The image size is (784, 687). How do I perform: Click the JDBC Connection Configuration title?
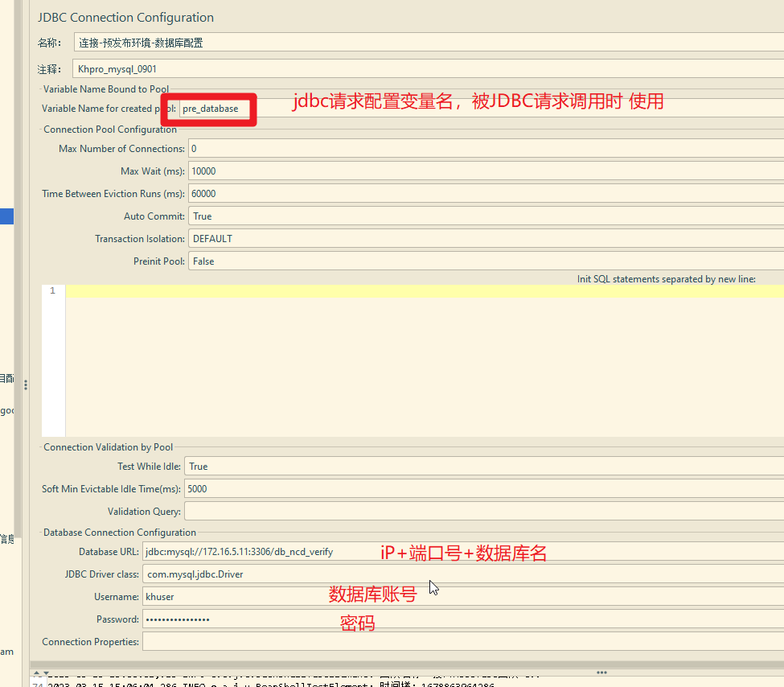click(x=125, y=18)
